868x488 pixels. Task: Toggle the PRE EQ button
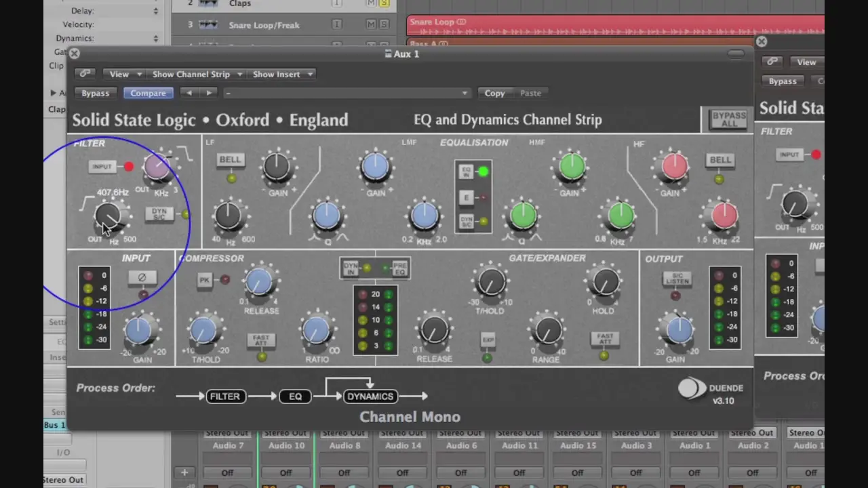pos(400,268)
